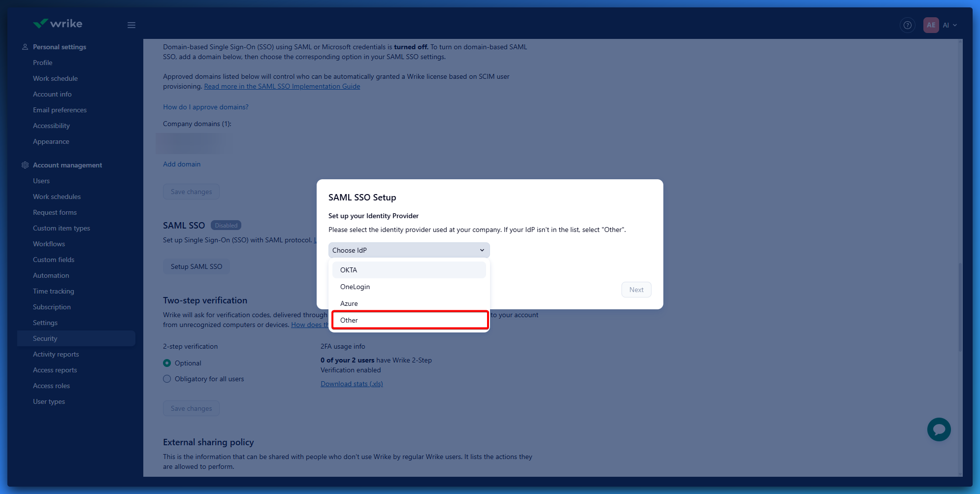Click the page vertical scrollbar
Screen dimensions: 980x494
[x=960, y=306]
